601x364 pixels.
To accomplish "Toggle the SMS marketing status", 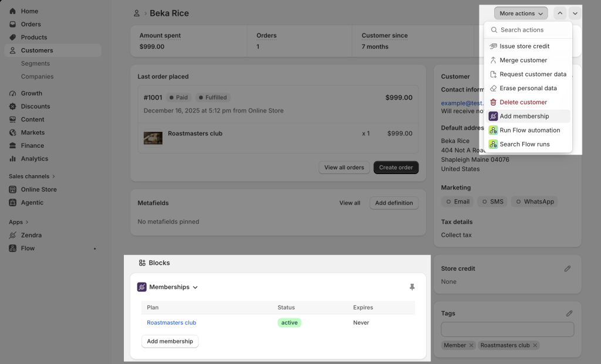I will tap(492, 202).
